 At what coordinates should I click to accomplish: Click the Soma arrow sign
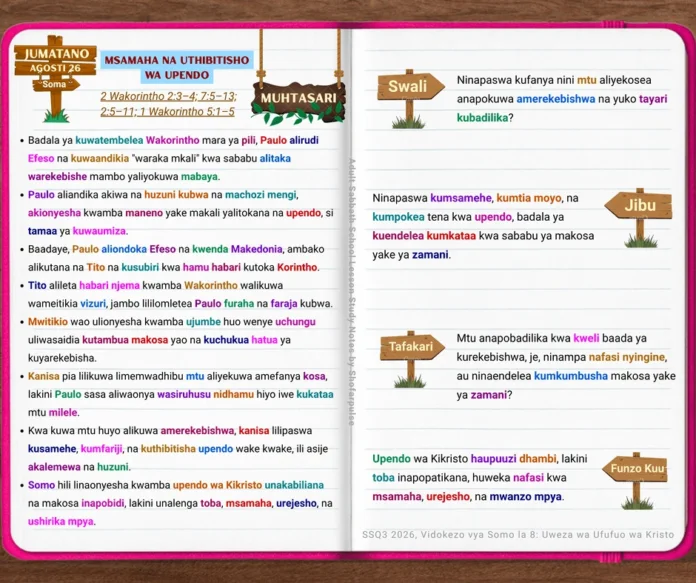point(55,84)
